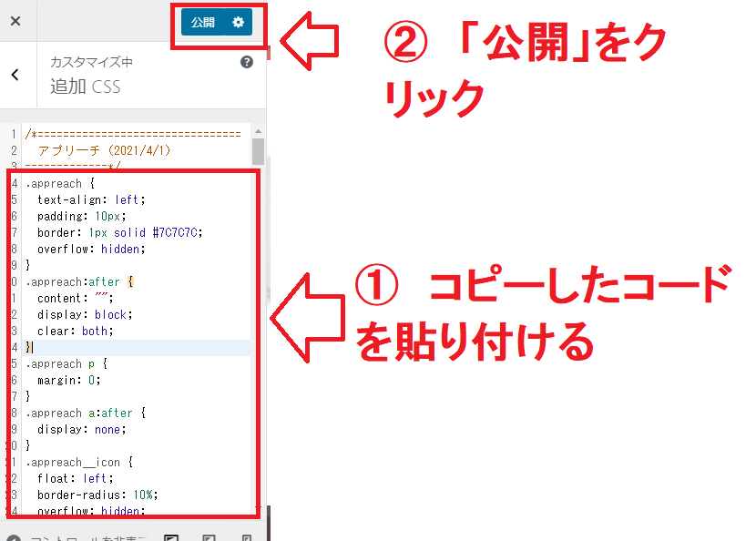Click the 公開 publish button
Viewport: 756px width, 541px height.
pos(203,23)
